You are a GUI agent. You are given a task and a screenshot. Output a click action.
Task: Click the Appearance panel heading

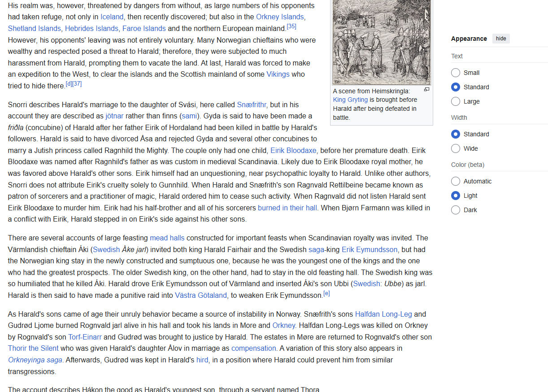coord(469,39)
